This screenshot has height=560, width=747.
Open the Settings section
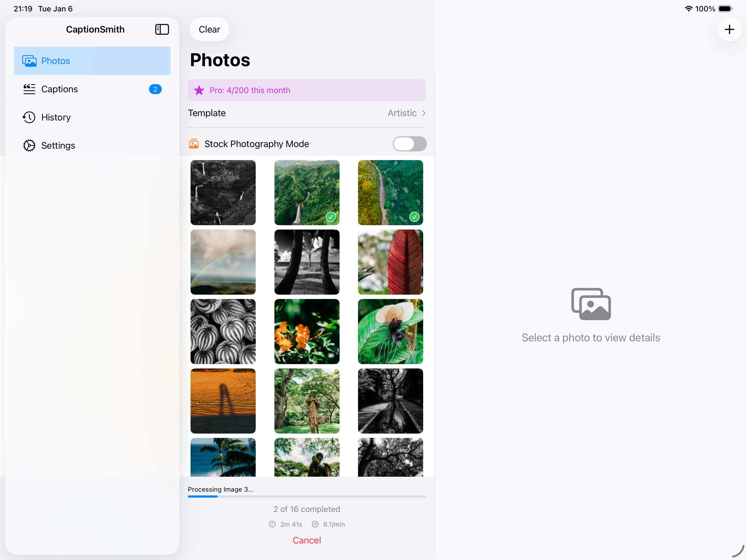click(x=92, y=145)
